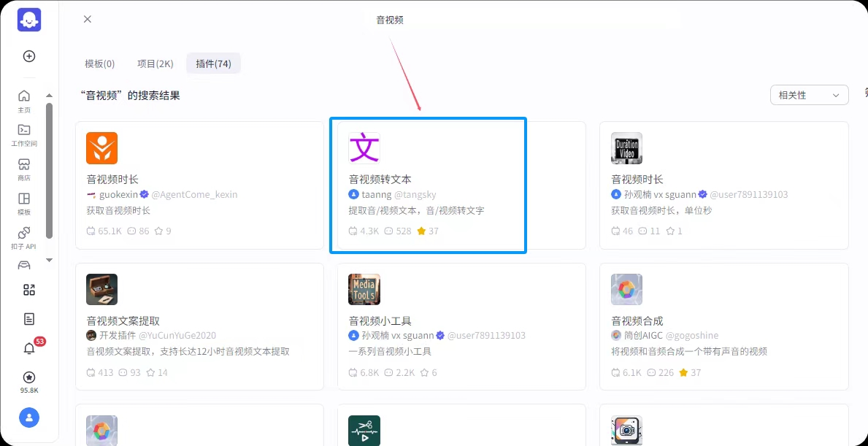Click the sidebar scrollbar down arrow
This screenshot has width=868, height=446.
49,260
